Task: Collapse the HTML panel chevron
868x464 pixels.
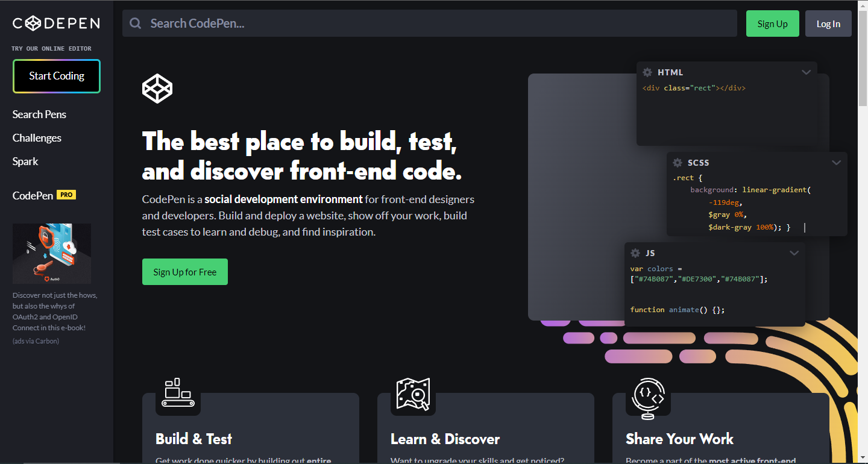Action: [806, 72]
